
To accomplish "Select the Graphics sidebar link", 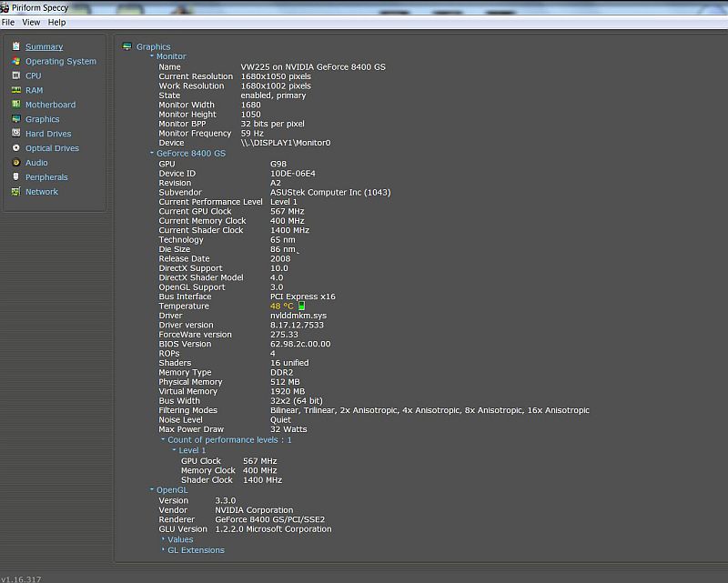I will 42,119.
